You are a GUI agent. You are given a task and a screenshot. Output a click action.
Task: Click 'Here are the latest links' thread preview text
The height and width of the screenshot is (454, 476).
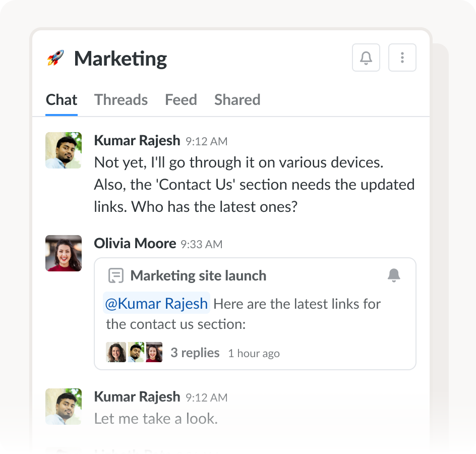coord(243,314)
